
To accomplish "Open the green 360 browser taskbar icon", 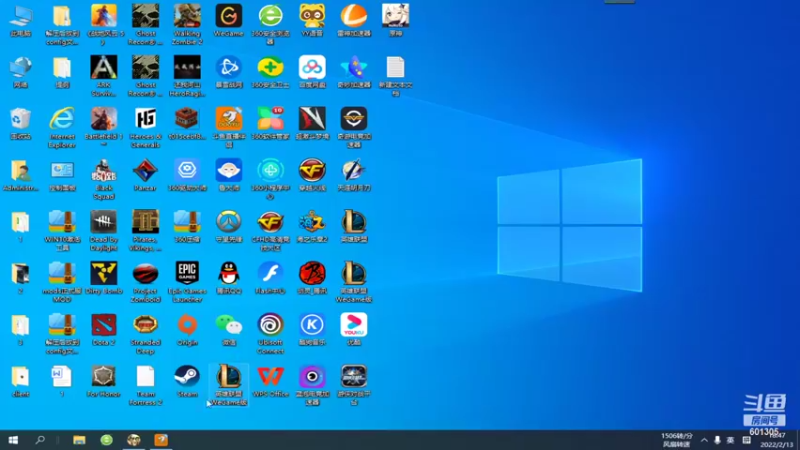I will click(x=106, y=440).
